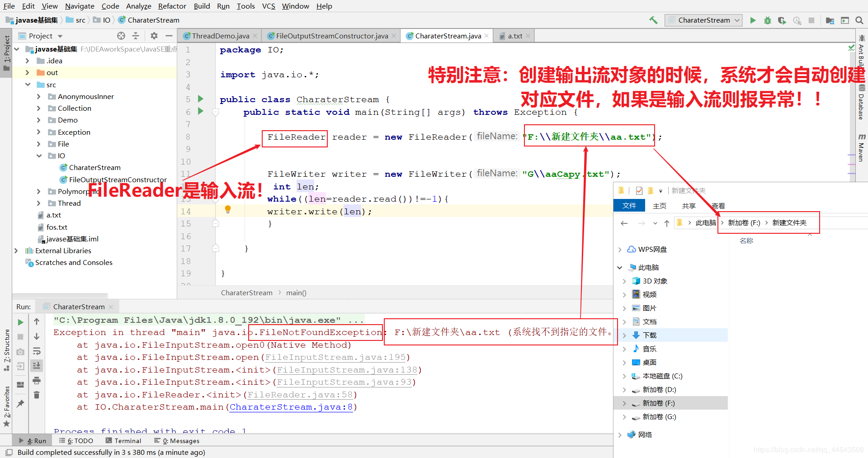This screenshot has width=868, height=458.
Task: Click the print icon in the Run panel
Action: click(37, 380)
